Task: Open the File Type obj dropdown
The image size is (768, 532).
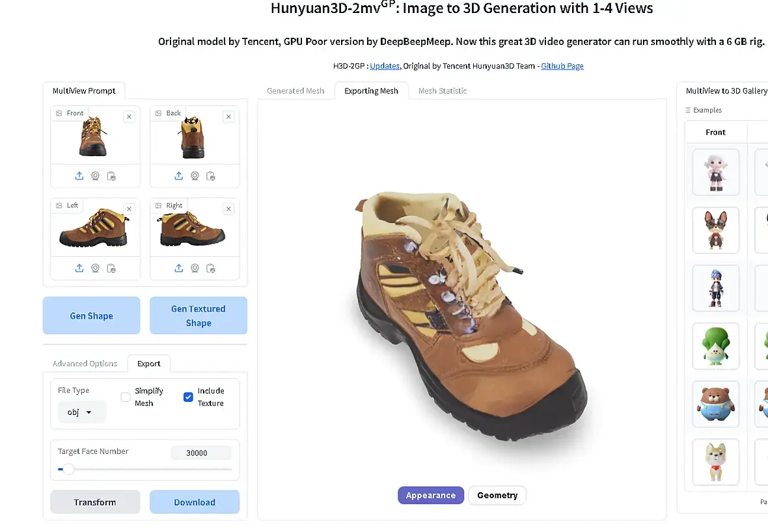Action: 80,412
